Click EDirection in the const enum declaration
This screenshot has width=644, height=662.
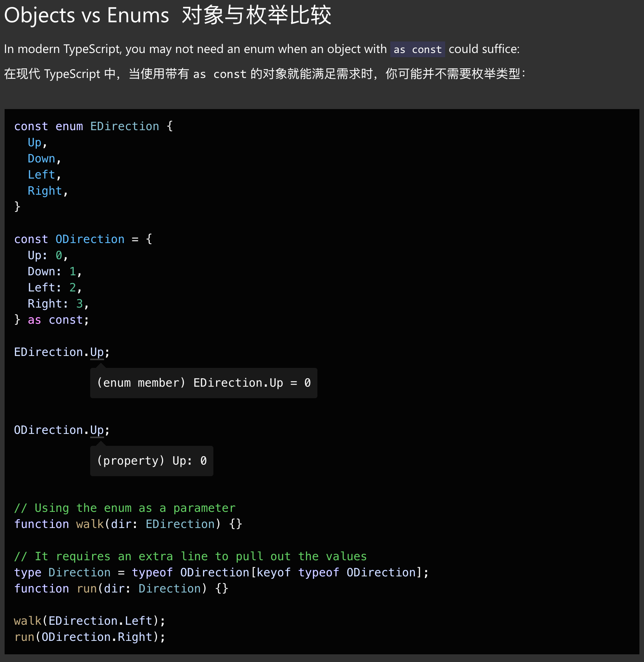pyautogui.click(x=124, y=126)
